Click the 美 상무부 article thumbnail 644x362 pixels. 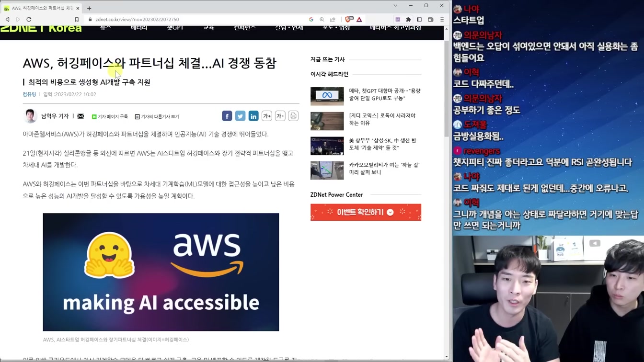[x=327, y=146]
